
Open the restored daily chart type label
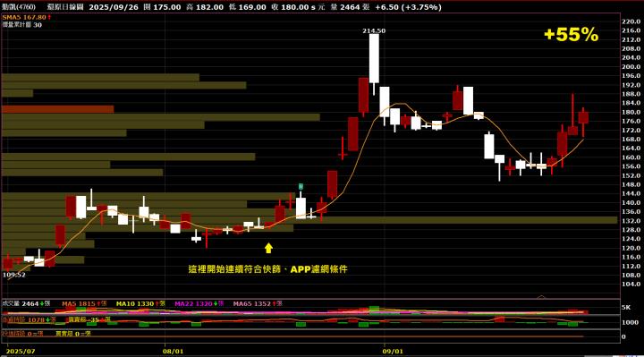point(65,7)
